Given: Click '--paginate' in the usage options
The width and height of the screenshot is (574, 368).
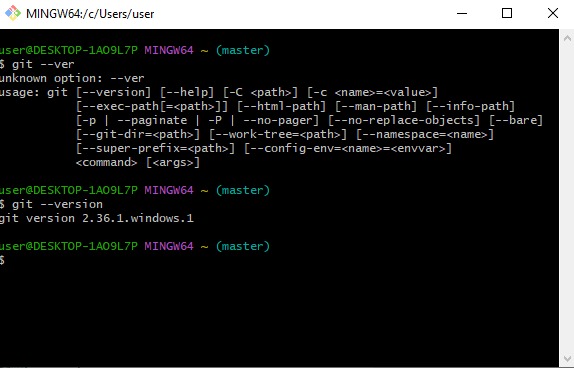Looking at the screenshot, I should tap(152, 120).
